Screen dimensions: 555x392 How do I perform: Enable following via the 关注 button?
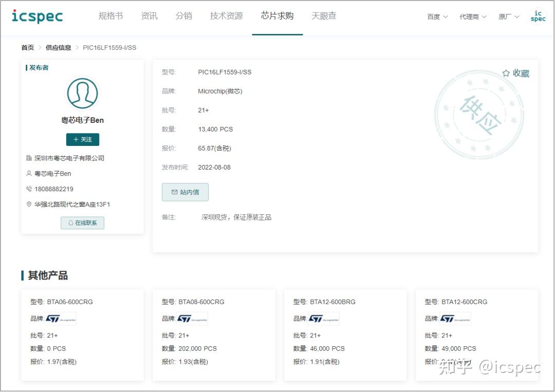pyautogui.click(x=82, y=139)
